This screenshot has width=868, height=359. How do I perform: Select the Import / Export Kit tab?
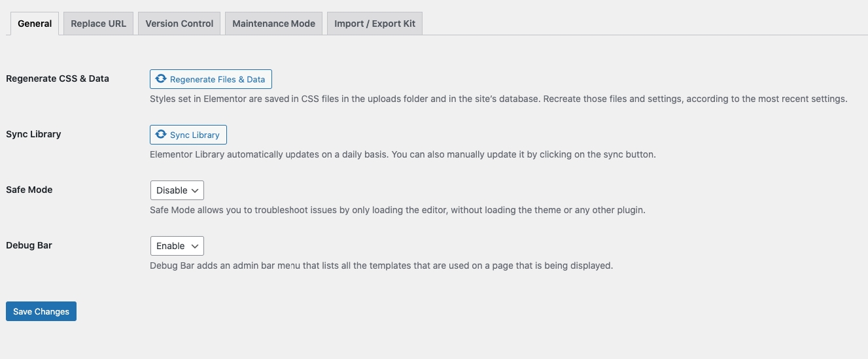(375, 24)
